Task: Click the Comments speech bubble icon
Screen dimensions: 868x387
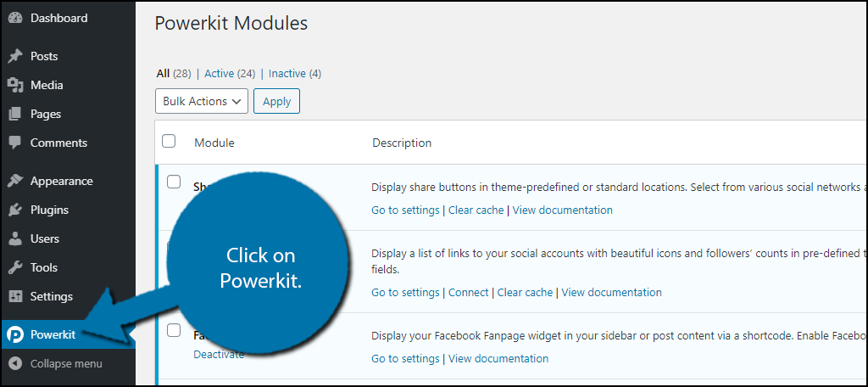Action: pyautogui.click(x=15, y=143)
